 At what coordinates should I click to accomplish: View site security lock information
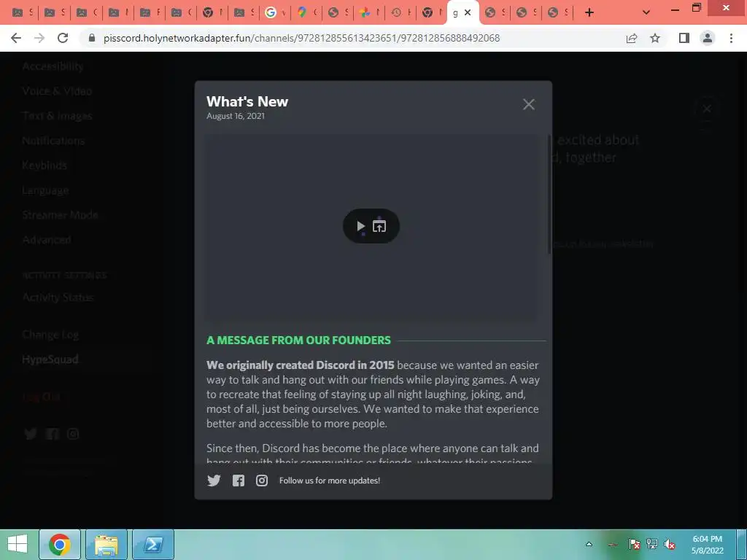pyautogui.click(x=92, y=38)
